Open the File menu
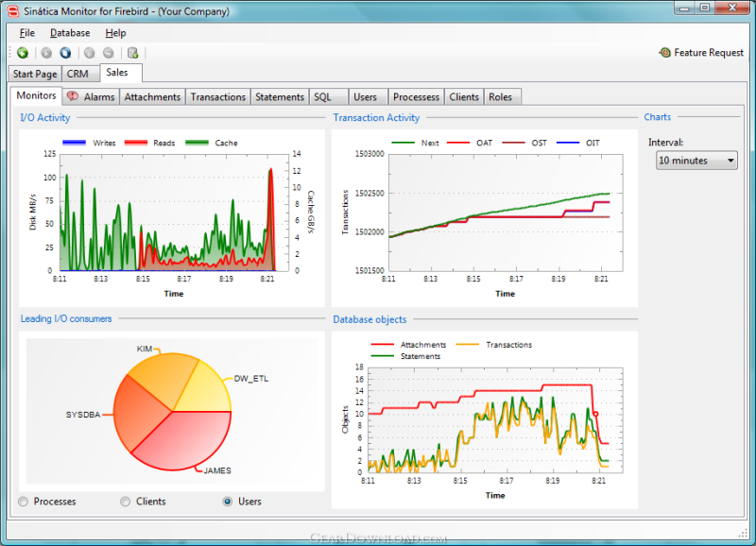The image size is (756, 546). 27,33
